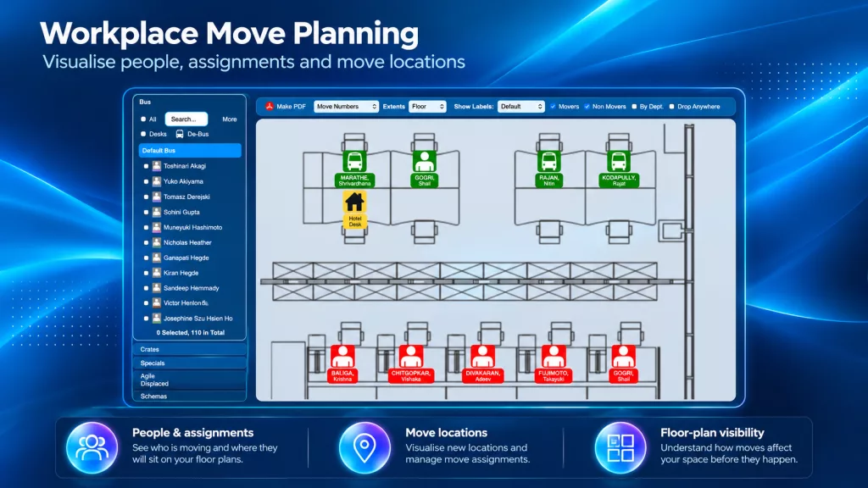Viewport: 868px width, 488px height.
Task: Click the Move locations pin icon
Action: pyautogui.click(x=364, y=447)
